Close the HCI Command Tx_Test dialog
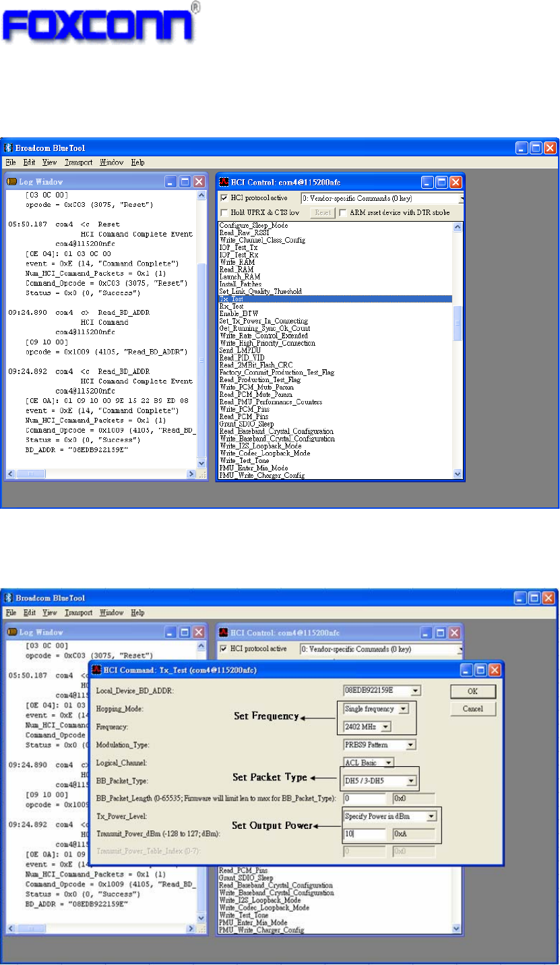The image size is (560, 965). tap(495, 671)
